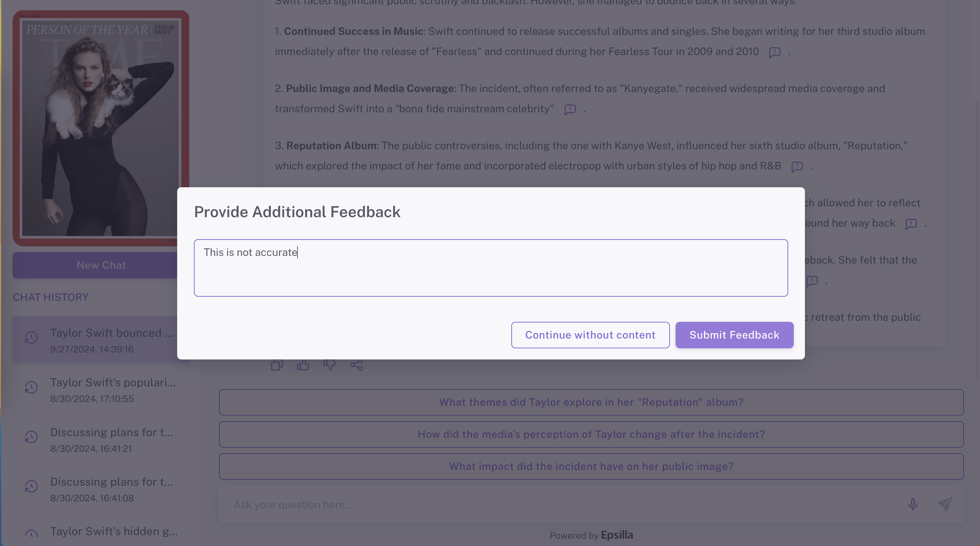Click Submit Feedback button
The width and height of the screenshot is (980, 546).
tap(734, 335)
